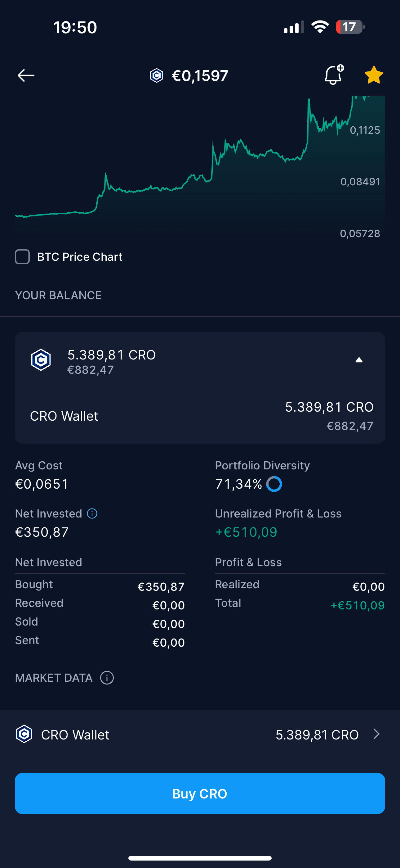Tap the €0,1597 header price
This screenshot has height=868, width=400.
coord(200,75)
